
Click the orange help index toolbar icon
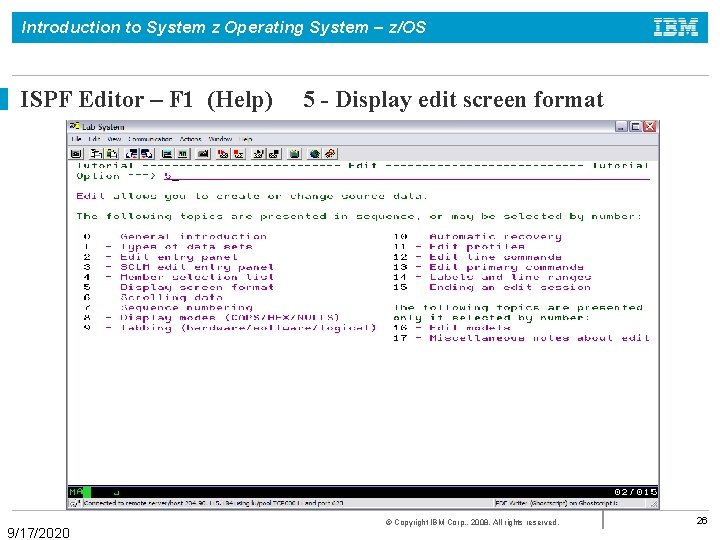330,154
